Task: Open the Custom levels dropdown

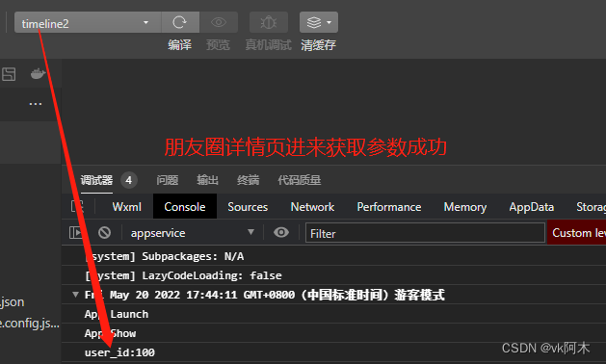Action: [577, 233]
